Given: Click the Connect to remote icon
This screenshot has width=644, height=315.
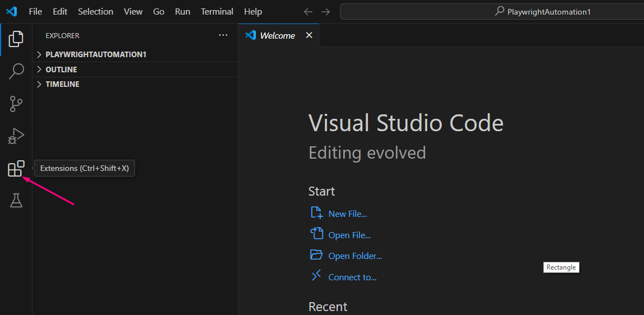Looking at the screenshot, I should 316,276.
